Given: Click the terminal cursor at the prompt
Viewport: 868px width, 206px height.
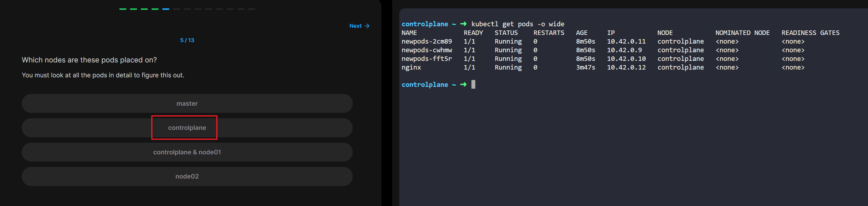Looking at the screenshot, I should [473, 84].
